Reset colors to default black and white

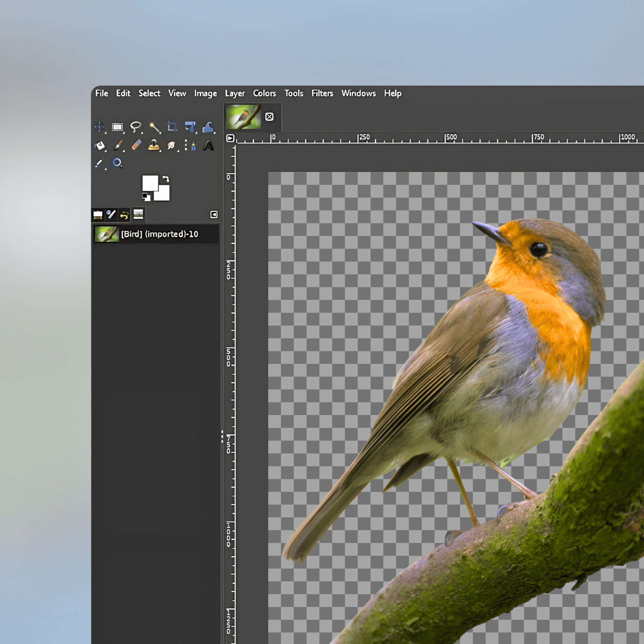[146, 197]
